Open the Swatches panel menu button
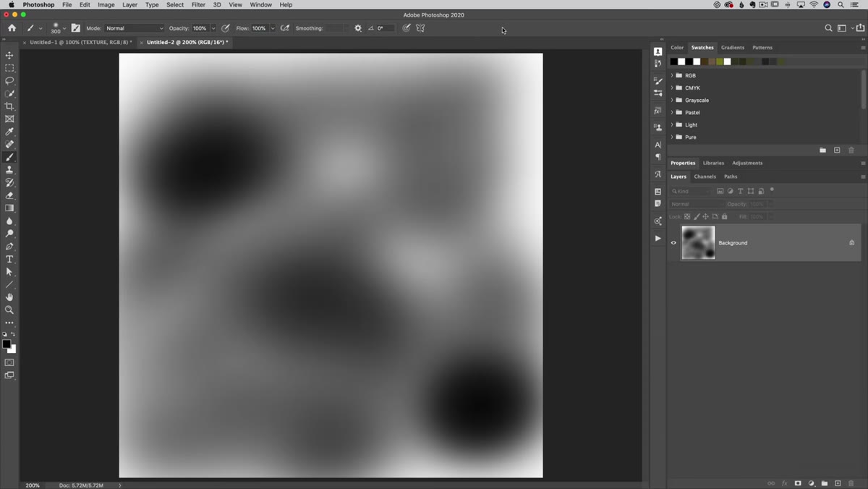Viewport: 868px width, 489px height. [x=863, y=48]
